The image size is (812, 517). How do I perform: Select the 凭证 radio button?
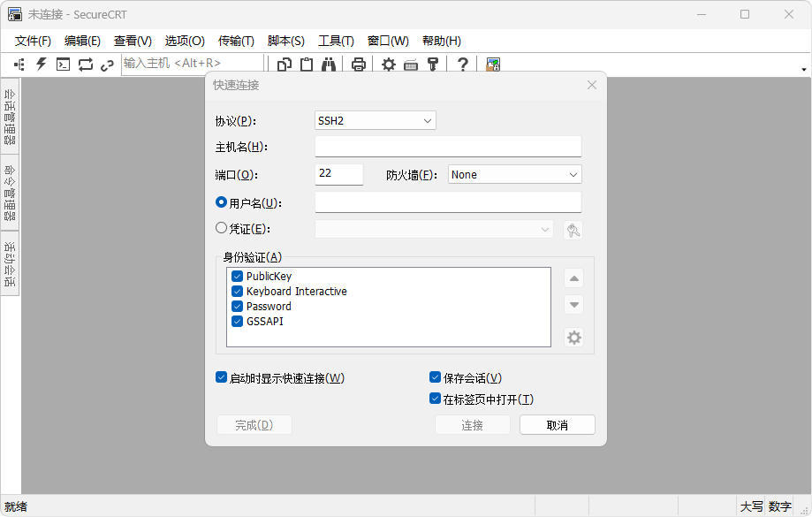coord(221,228)
